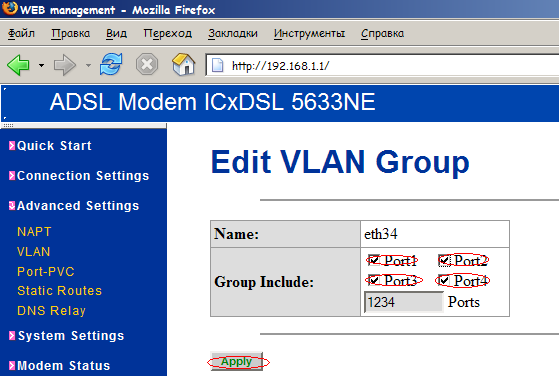
Task: Click the Name: label cell
Action: (x=286, y=234)
